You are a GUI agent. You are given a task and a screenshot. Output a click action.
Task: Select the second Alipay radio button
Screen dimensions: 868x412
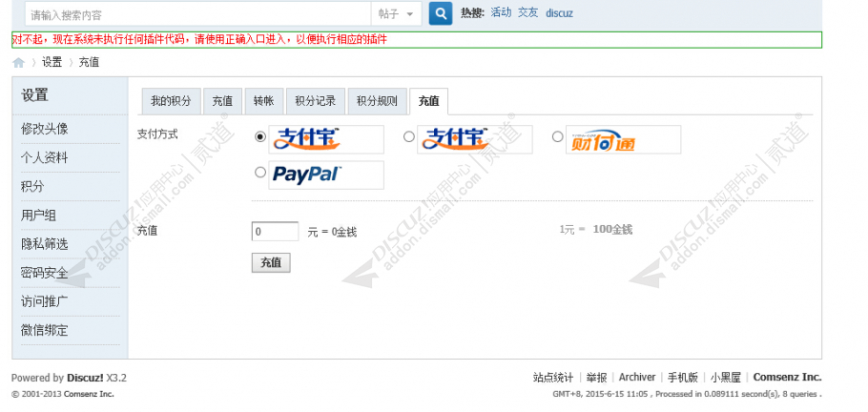[409, 136]
